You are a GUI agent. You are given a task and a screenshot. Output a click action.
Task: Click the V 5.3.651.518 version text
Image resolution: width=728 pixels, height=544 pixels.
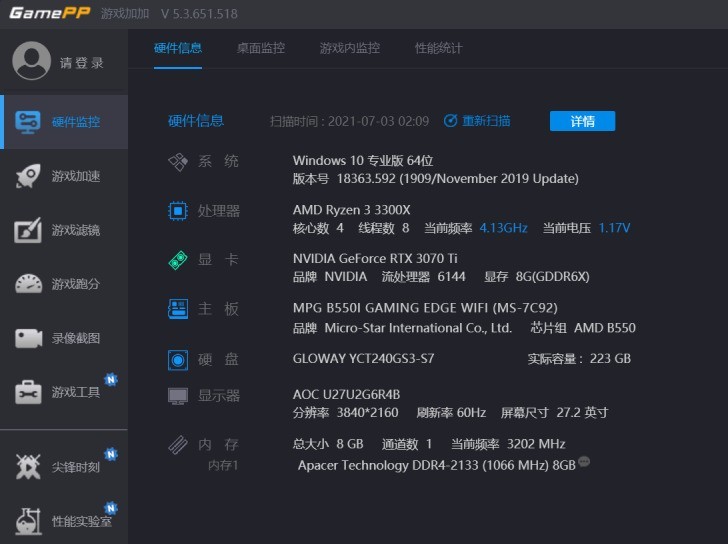point(199,13)
